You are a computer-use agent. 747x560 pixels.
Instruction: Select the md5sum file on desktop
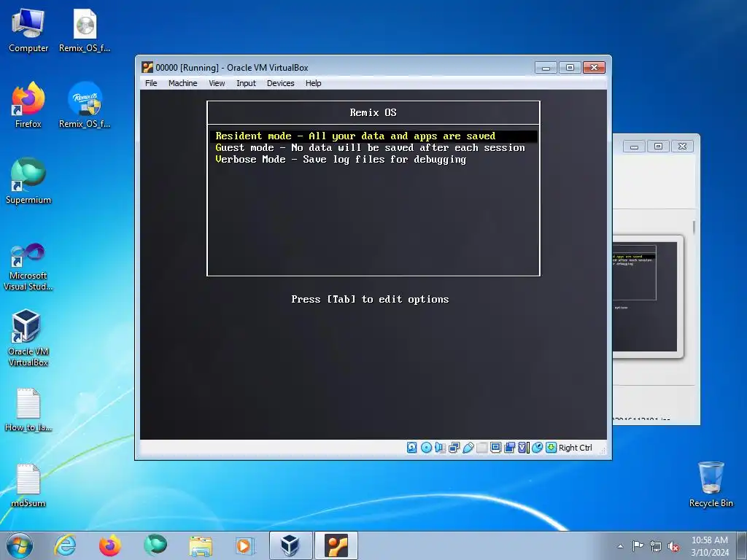point(28,486)
